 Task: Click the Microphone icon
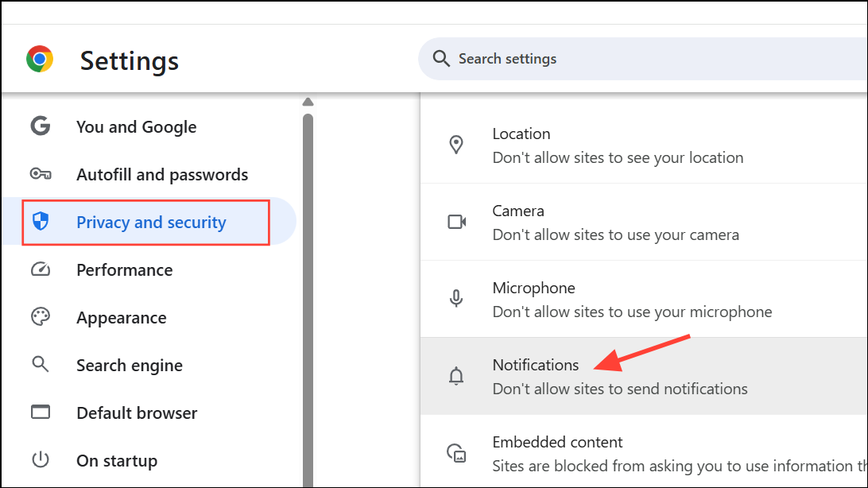pos(456,299)
